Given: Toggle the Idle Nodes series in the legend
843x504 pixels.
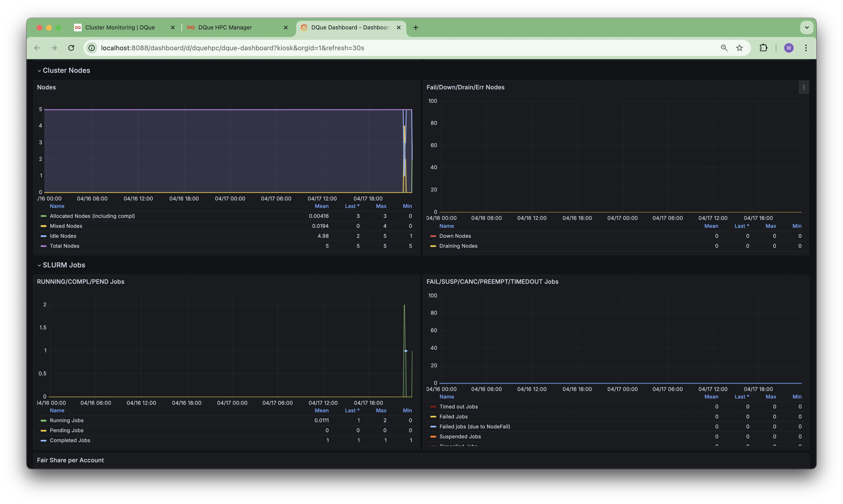Looking at the screenshot, I should coord(63,236).
